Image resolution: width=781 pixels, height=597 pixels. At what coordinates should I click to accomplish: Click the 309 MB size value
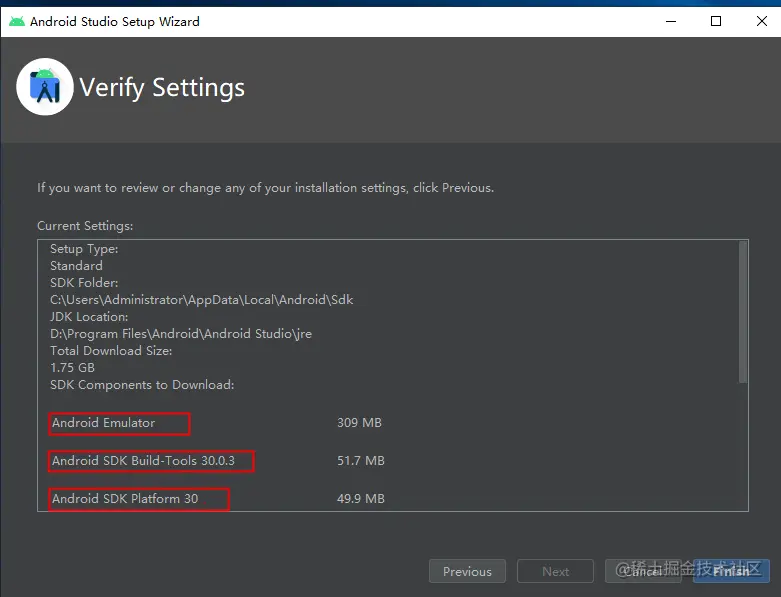359,423
